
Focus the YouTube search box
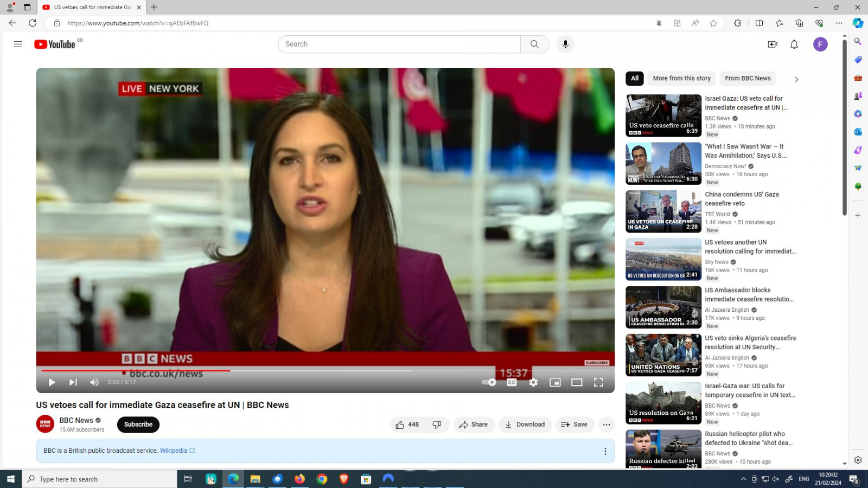pyautogui.click(x=399, y=44)
